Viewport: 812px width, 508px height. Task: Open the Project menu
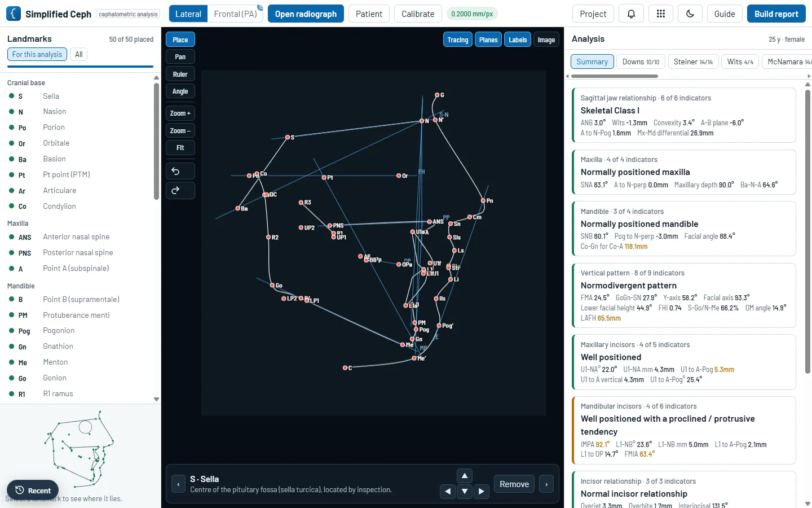point(593,14)
